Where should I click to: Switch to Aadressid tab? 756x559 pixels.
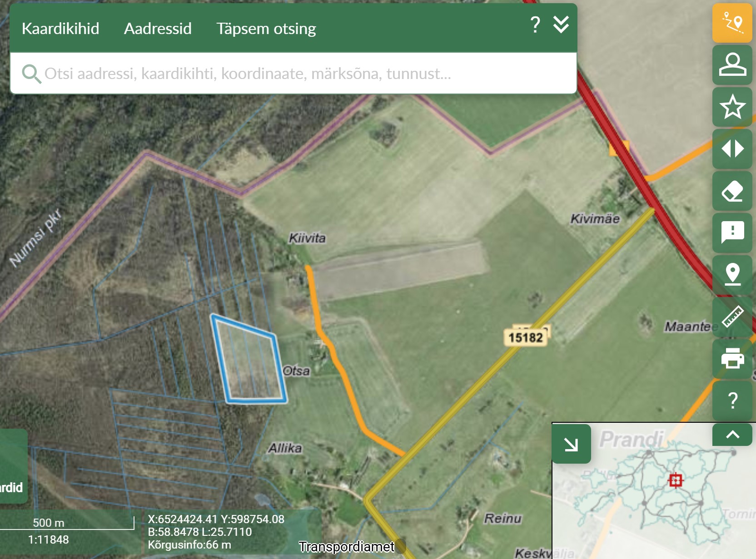click(x=158, y=29)
